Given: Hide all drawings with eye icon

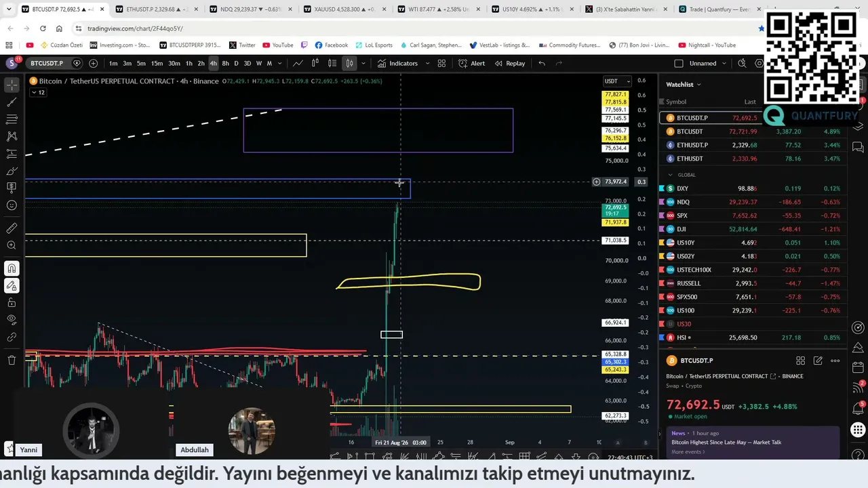Looking at the screenshot, I should [x=12, y=319].
